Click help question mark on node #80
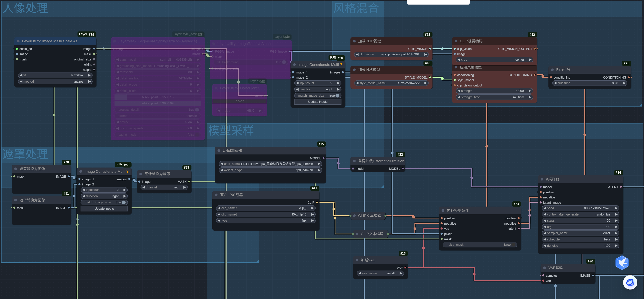 coord(127,172)
